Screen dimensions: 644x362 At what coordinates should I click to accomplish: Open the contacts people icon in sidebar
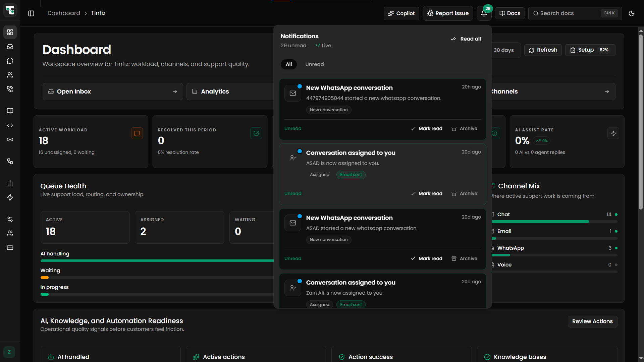10,75
